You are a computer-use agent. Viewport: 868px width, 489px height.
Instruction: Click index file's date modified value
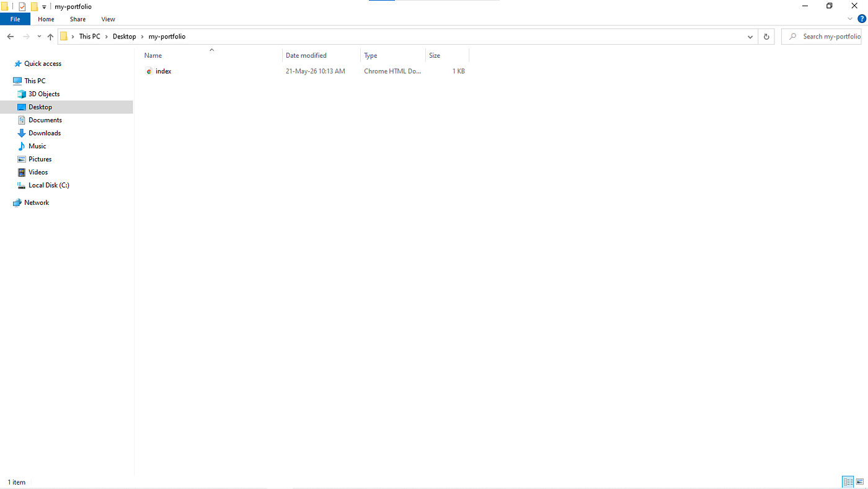click(316, 71)
